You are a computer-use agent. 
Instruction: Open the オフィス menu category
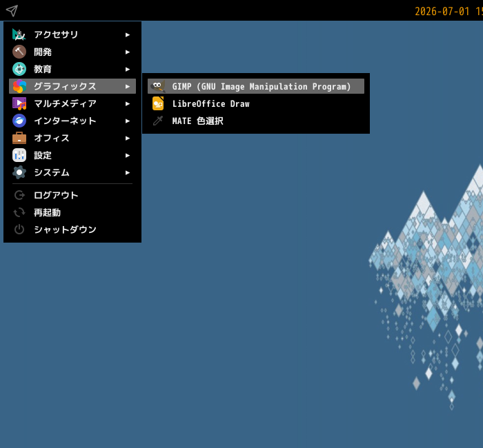pos(72,138)
